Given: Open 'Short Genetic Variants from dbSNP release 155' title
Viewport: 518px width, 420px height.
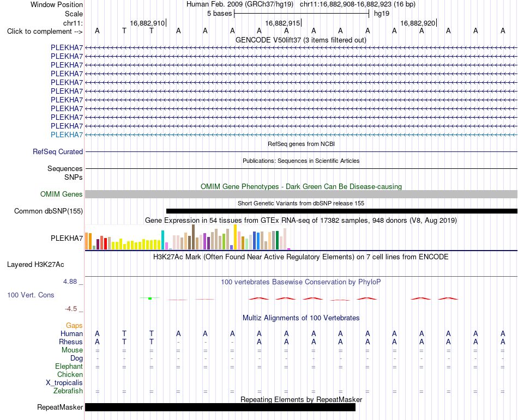Looking at the screenshot, I should click(301, 203).
